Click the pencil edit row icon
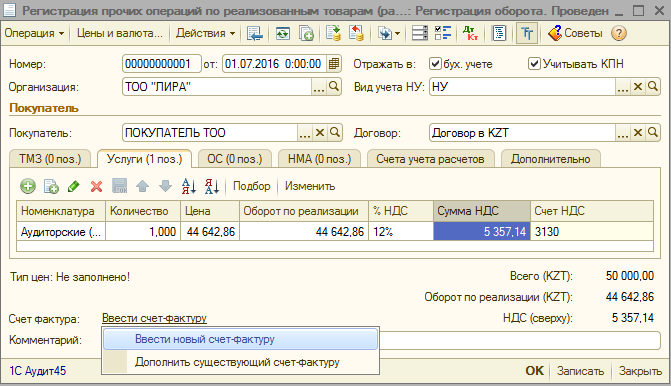Image resolution: width=671 pixels, height=386 pixels. (x=74, y=187)
